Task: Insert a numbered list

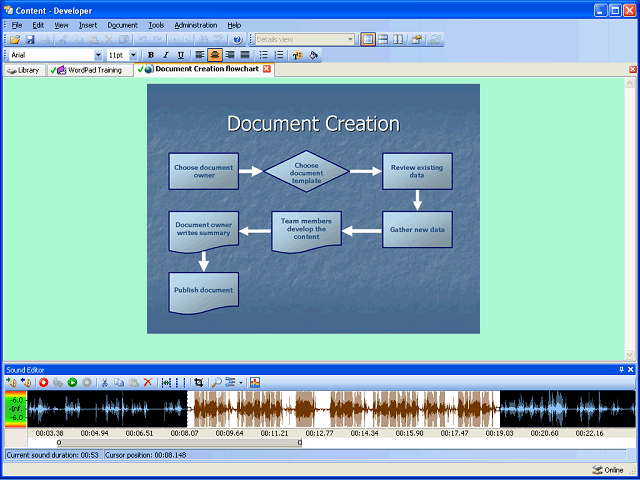Action: pyautogui.click(x=279, y=55)
